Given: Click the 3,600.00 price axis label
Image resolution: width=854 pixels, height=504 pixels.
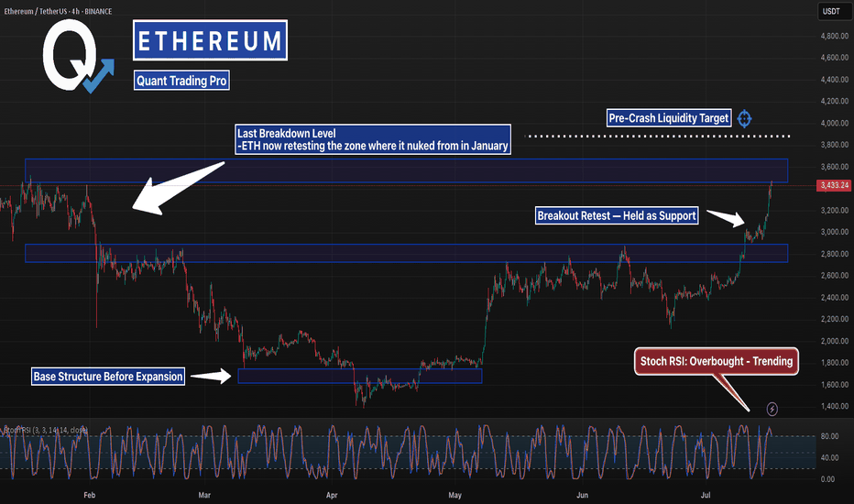Looking at the screenshot, I should [x=835, y=167].
